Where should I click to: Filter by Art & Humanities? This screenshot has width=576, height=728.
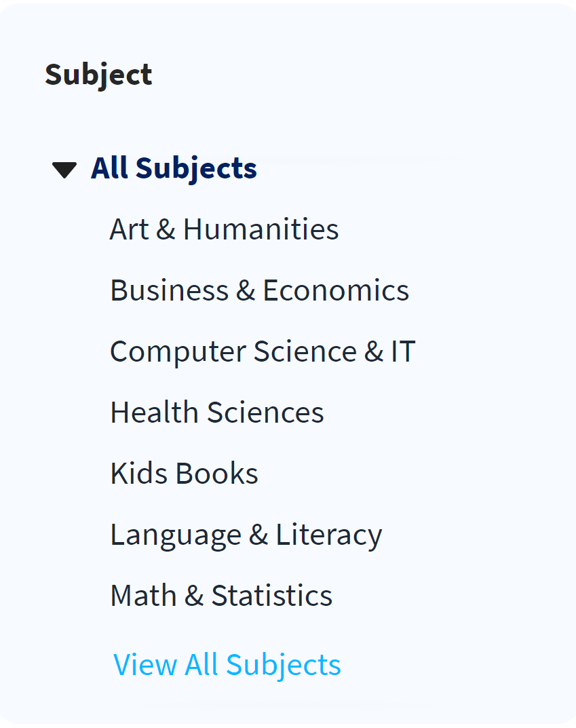click(224, 229)
